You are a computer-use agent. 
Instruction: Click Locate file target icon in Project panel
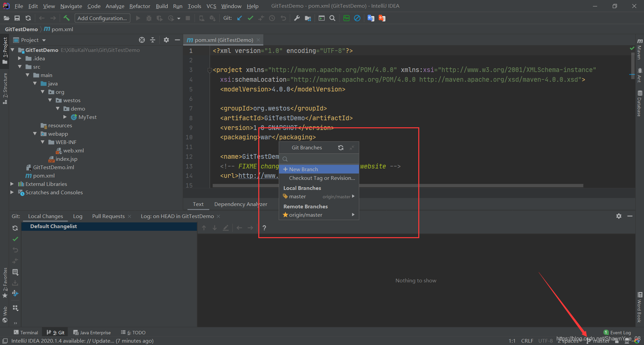[142, 40]
